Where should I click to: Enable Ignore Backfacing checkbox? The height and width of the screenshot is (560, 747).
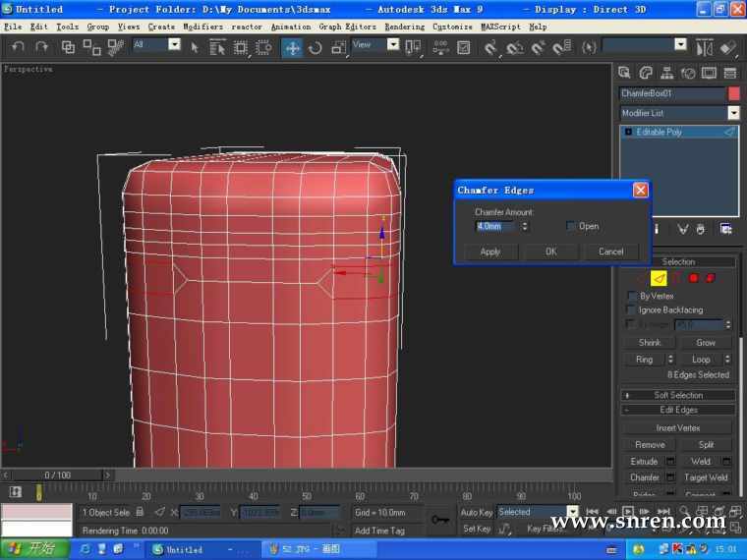pos(631,310)
